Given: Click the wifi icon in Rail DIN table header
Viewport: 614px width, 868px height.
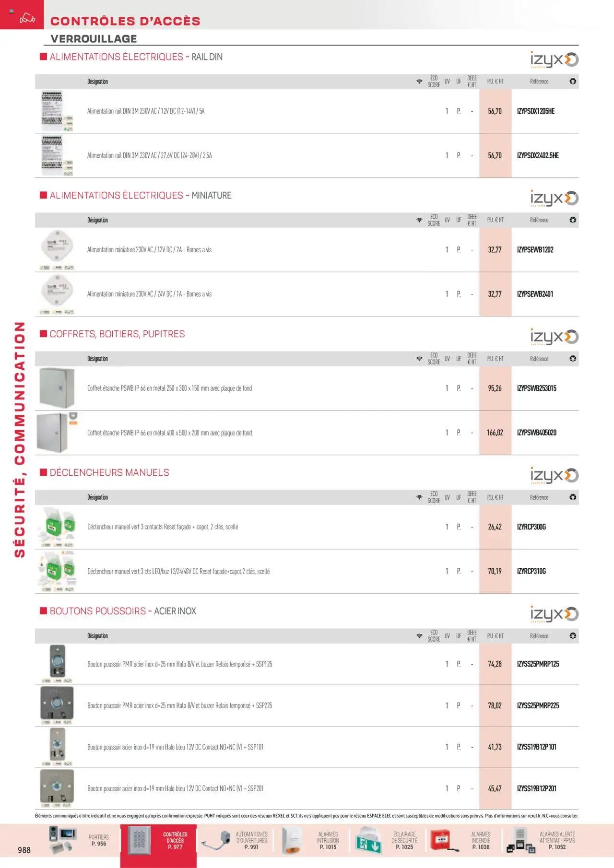Looking at the screenshot, I should [419, 82].
